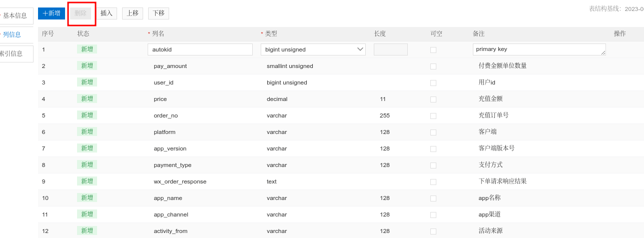Check nullable box for wx_order_response row
This screenshot has width=644, height=238.
(433, 182)
